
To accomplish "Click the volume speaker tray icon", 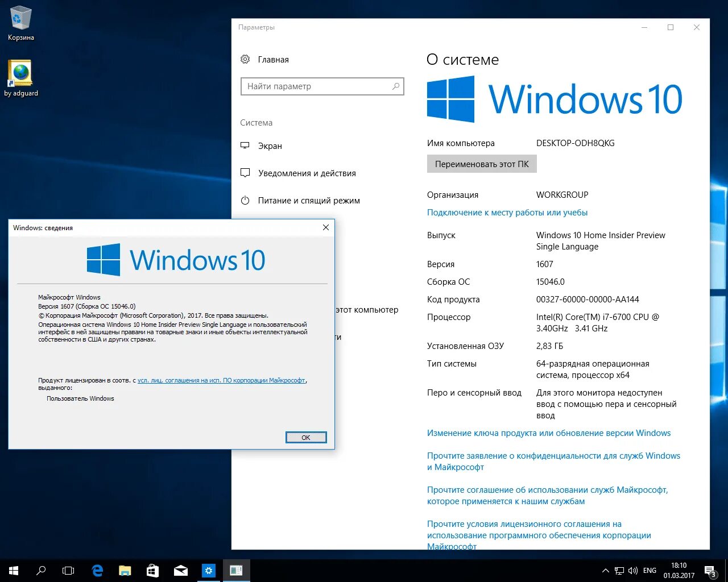I will pos(632,571).
